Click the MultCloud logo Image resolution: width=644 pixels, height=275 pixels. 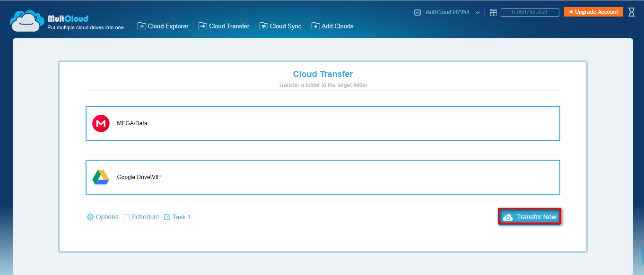coord(67,21)
